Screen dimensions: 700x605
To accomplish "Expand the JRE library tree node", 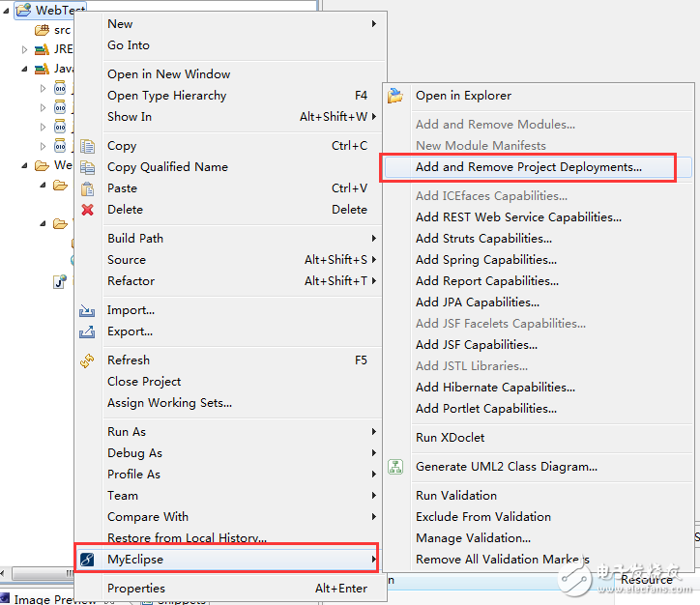I will click(x=25, y=49).
